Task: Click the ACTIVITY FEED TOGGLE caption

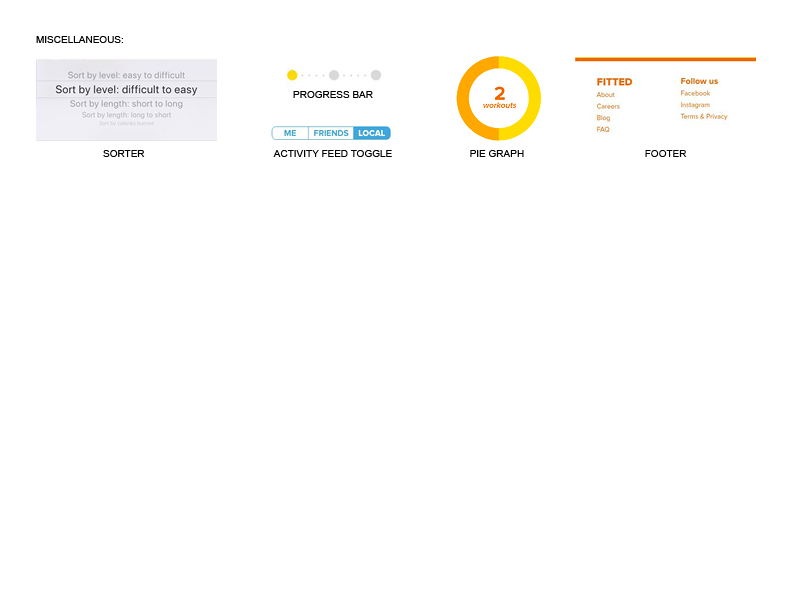Action: point(333,154)
